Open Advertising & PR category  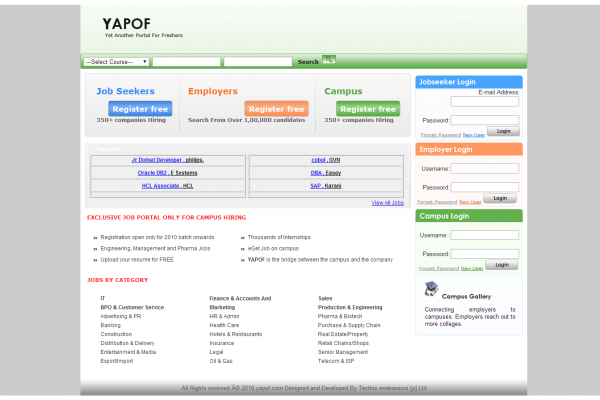121,317
